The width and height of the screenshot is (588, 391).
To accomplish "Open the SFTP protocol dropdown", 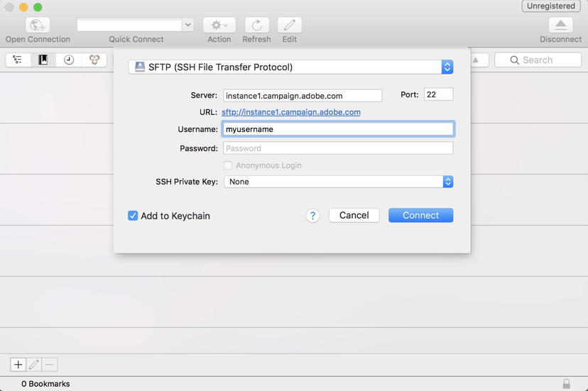I will coord(290,67).
